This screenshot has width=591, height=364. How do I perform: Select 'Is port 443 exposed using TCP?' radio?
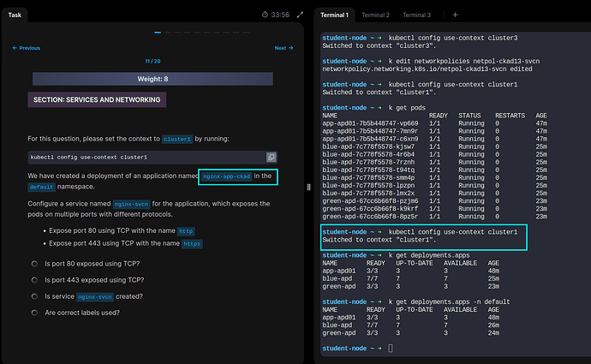click(34, 280)
